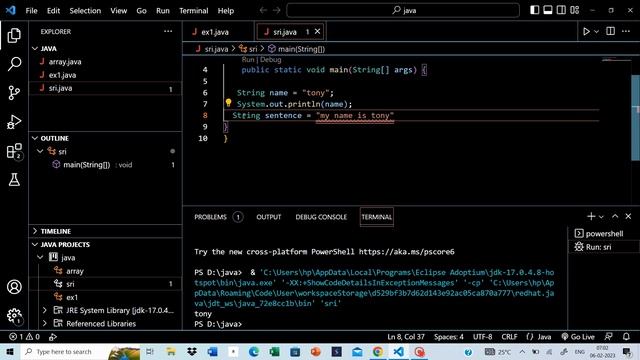Open the Run and Debug view
640x360 pixels.
[14, 122]
